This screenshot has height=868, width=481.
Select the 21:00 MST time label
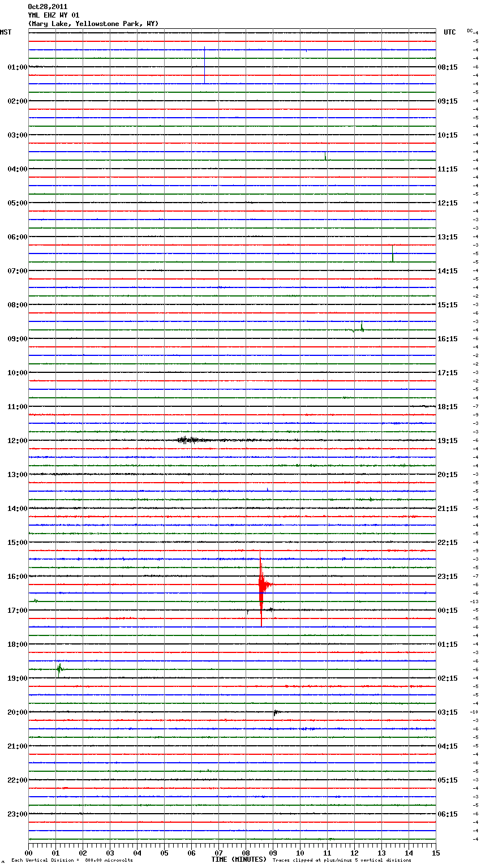click(x=18, y=746)
